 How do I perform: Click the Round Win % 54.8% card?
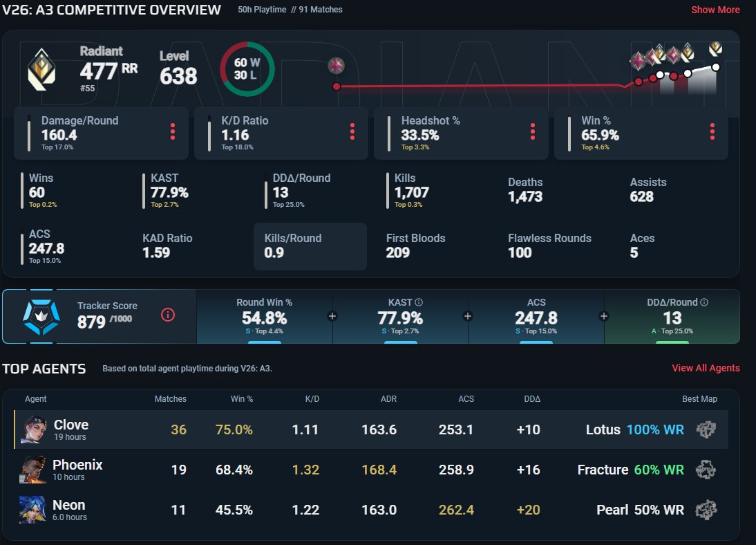[264, 317]
